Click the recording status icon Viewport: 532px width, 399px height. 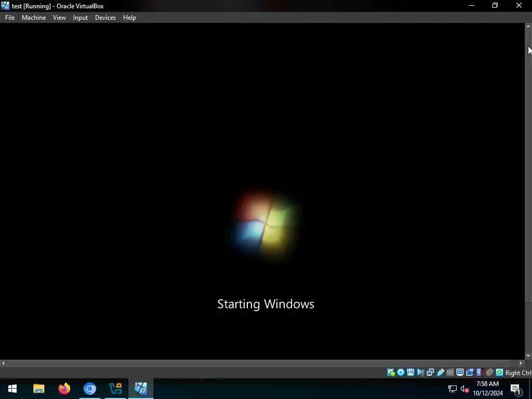coord(470,373)
